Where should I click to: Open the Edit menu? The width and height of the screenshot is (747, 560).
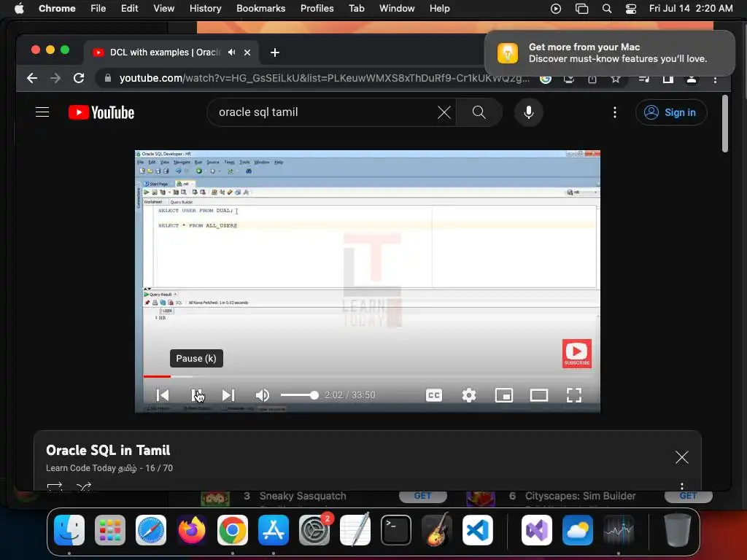click(x=130, y=8)
